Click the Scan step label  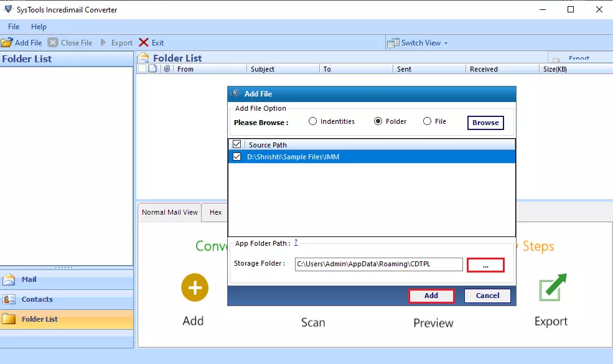pyautogui.click(x=313, y=322)
